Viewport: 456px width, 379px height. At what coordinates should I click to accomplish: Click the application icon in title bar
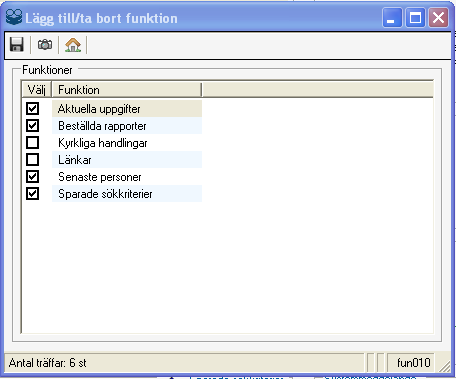pyautogui.click(x=14, y=17)
